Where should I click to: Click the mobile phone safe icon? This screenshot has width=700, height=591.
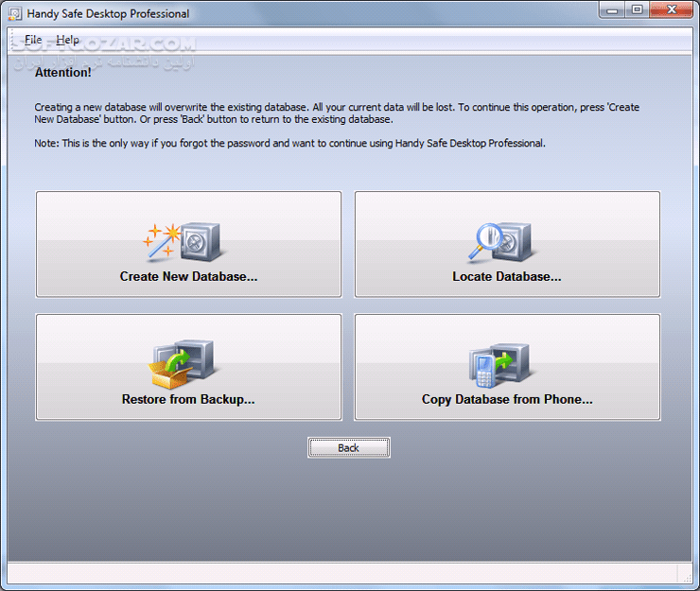pos(500,364)
